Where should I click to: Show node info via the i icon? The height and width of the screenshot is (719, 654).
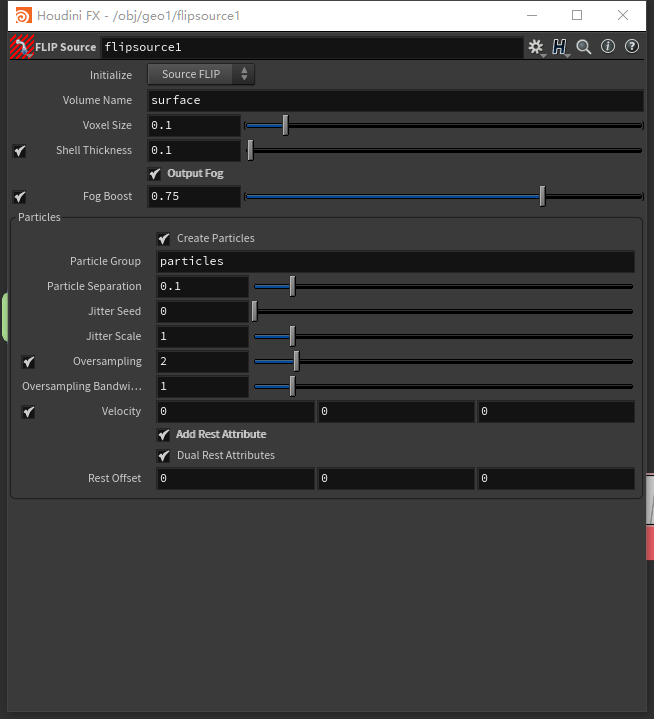coord(608,46)
